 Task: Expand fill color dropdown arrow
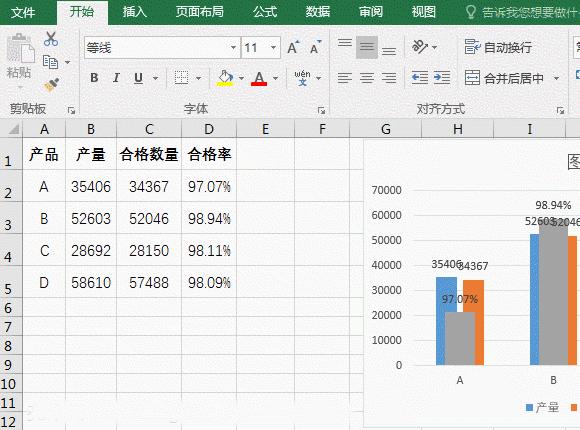pyautogui.click(x=241, y=78)
